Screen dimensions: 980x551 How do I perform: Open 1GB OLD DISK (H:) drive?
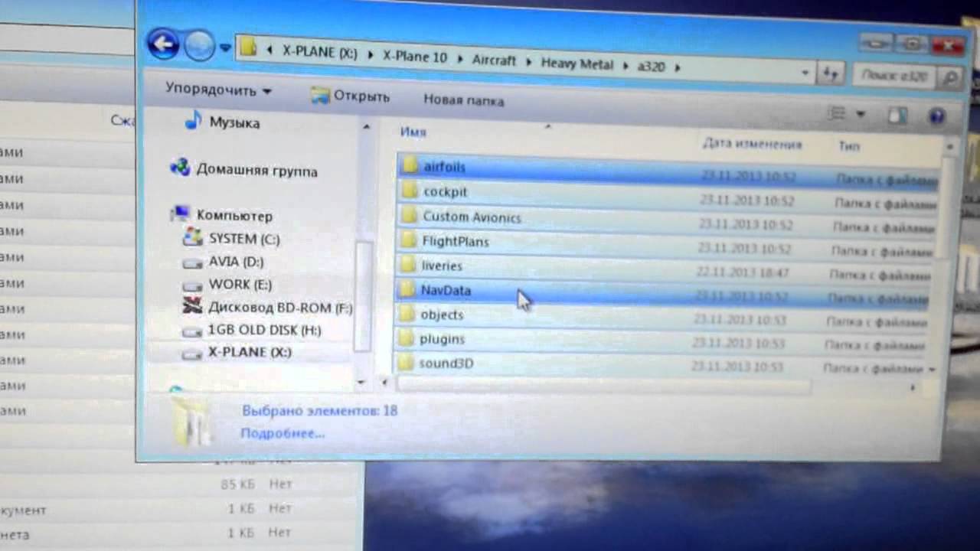pyautogui.click(x=264, y=330)
